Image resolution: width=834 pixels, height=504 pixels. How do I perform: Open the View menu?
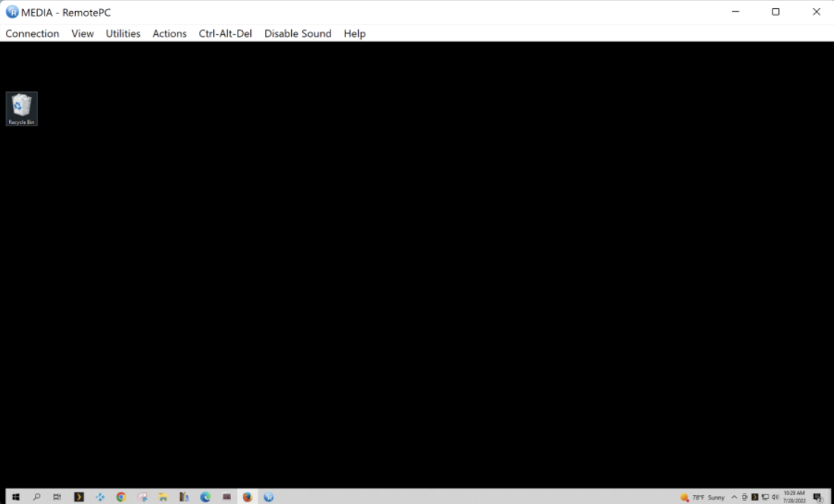pyautogui.click(x=82, y=33)
